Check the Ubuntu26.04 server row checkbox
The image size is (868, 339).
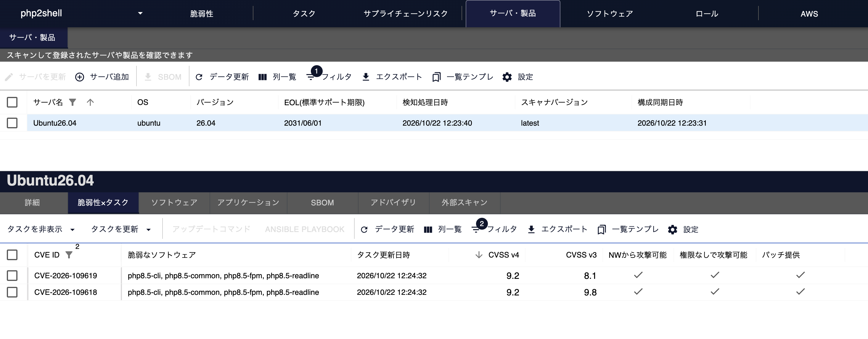click(x=12, y=123)
